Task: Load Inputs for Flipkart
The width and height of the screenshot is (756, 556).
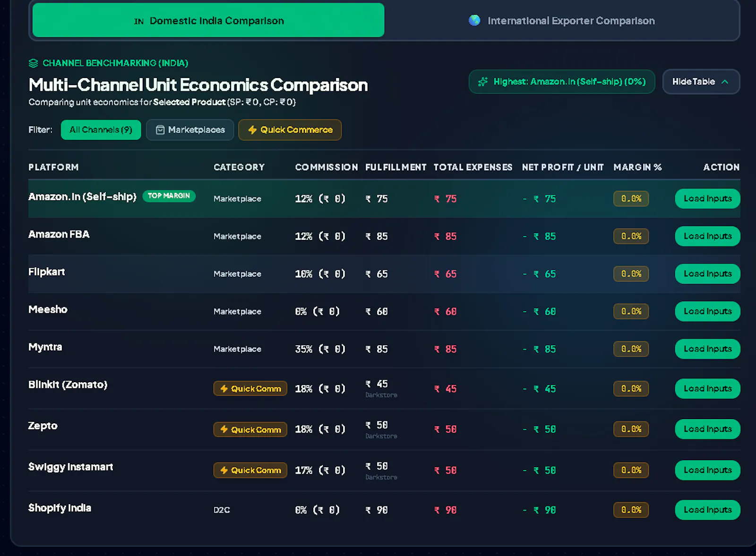Action: (x=707, y=274)
